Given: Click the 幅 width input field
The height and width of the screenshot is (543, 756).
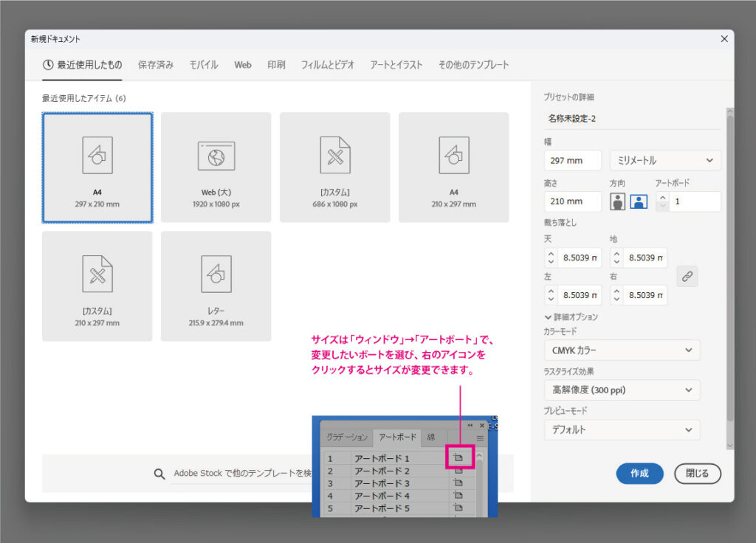Looking at the screenshot, I should coord(573,160).
